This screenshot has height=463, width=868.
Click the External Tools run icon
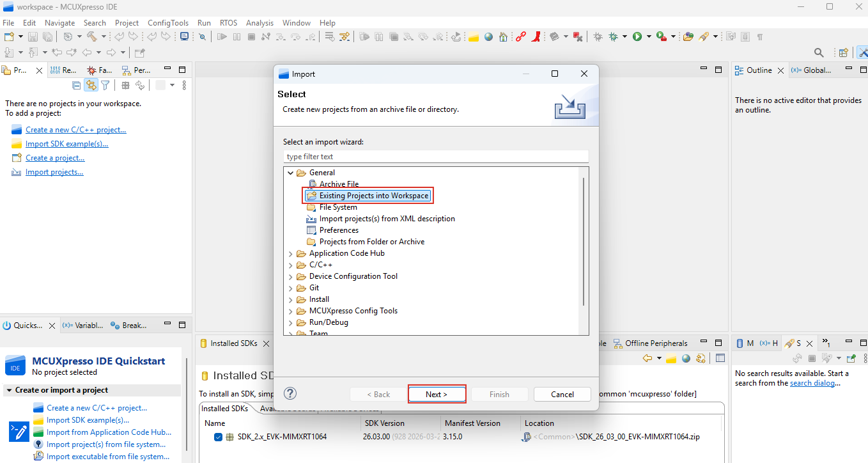(661, 36)
